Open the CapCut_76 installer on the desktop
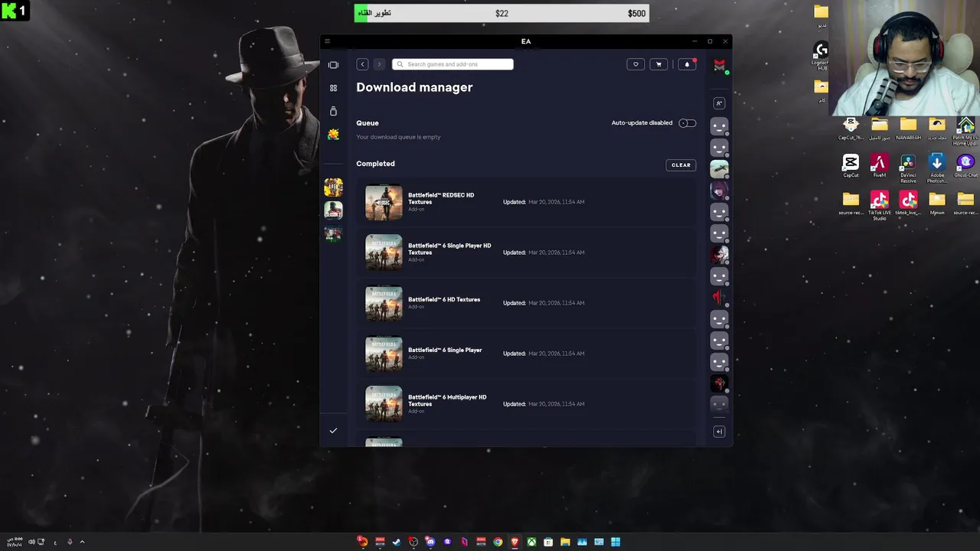Screen dimensions: 980x551 851,129
